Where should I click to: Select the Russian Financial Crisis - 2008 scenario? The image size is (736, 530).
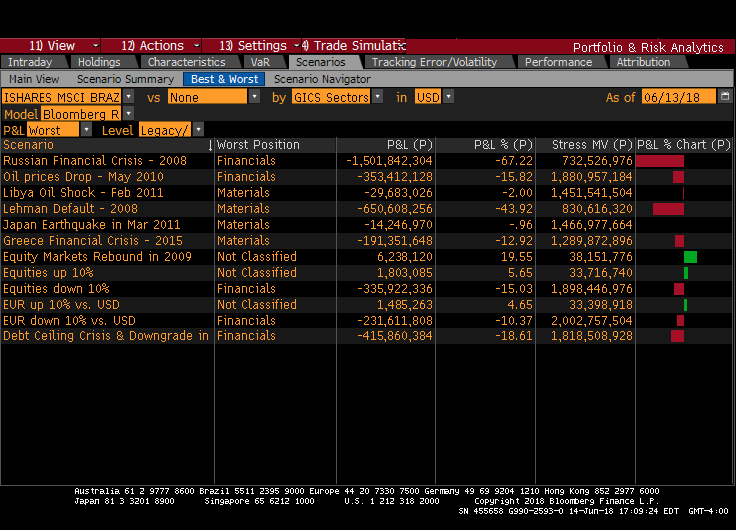point(95,161)
